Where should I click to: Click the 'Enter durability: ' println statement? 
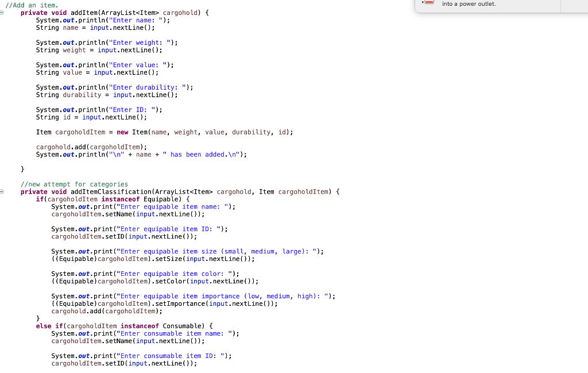pos(114,87)
